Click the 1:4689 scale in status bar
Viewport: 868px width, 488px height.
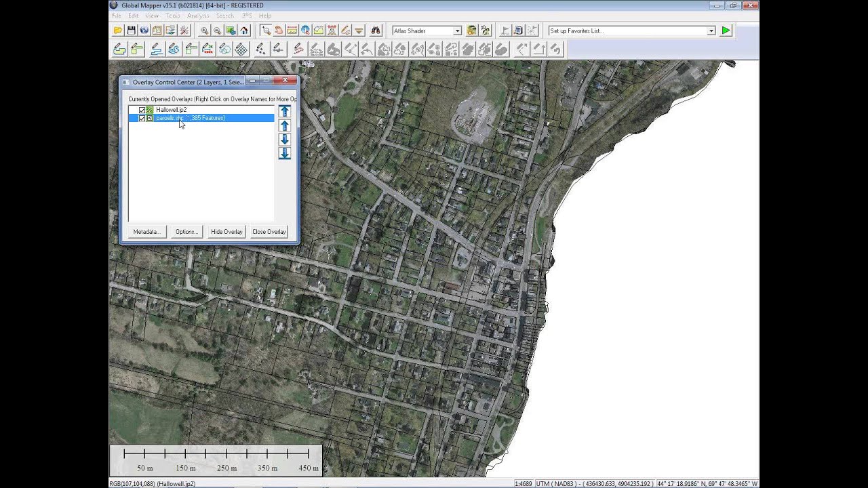pyautogui.click(x=524, y=484)
